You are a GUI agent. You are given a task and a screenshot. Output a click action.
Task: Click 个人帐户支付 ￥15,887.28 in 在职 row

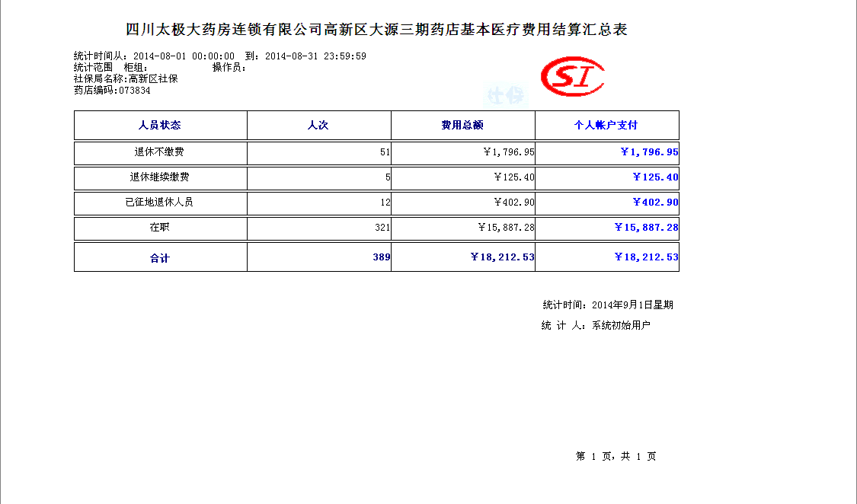(x=646, y=227)
